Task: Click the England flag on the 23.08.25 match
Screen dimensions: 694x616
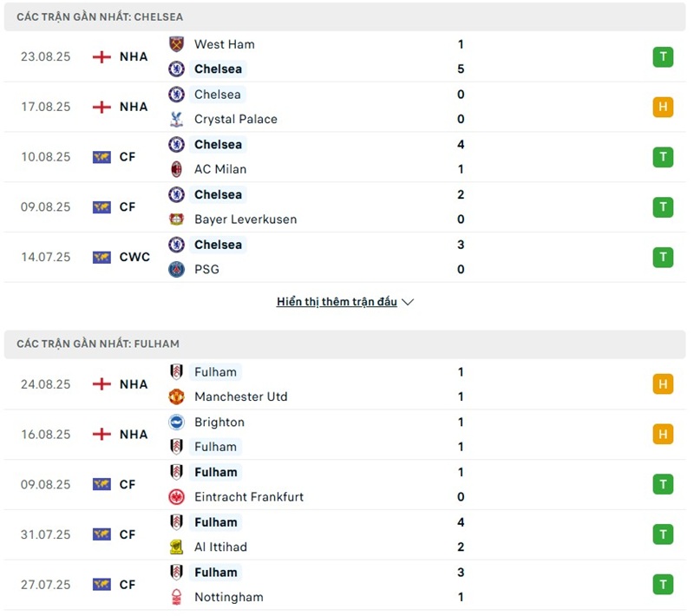Action: coord(102,57)
